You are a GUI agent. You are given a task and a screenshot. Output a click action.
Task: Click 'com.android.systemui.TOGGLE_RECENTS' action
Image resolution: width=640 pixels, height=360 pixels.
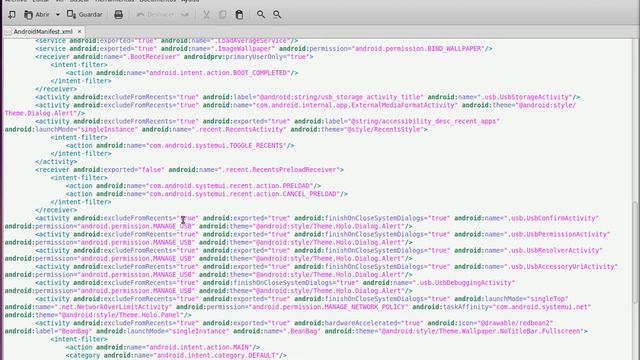(217, 145)
